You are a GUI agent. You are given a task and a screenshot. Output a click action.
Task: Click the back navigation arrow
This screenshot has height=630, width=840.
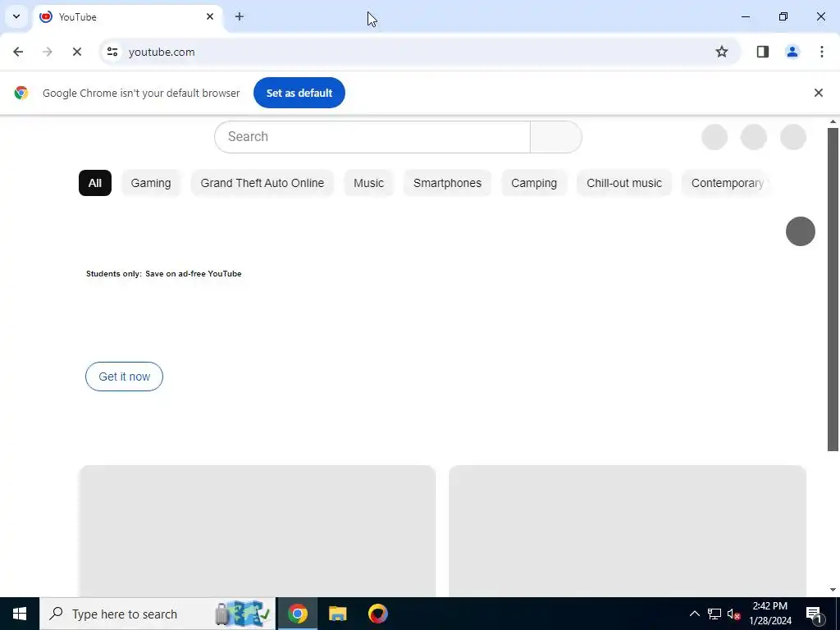coord(18,52)
